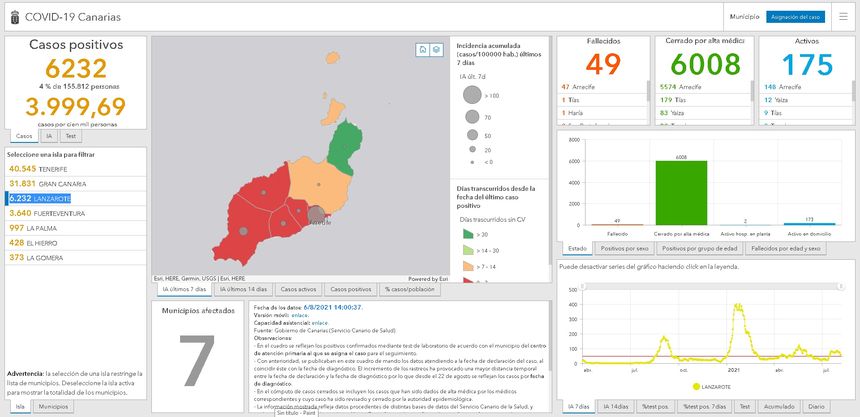
Task: Select '5574 Arrecife' in closed cases list
Action: 703,87
